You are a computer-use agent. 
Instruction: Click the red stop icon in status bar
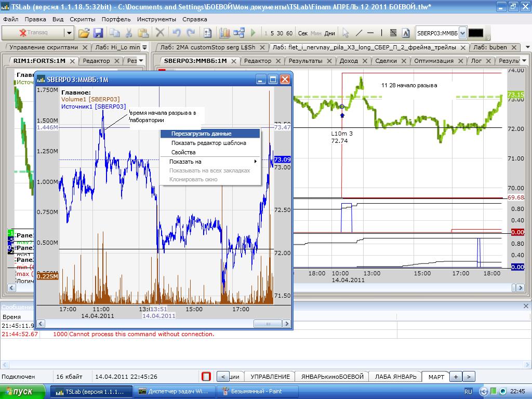coord(206,377)
